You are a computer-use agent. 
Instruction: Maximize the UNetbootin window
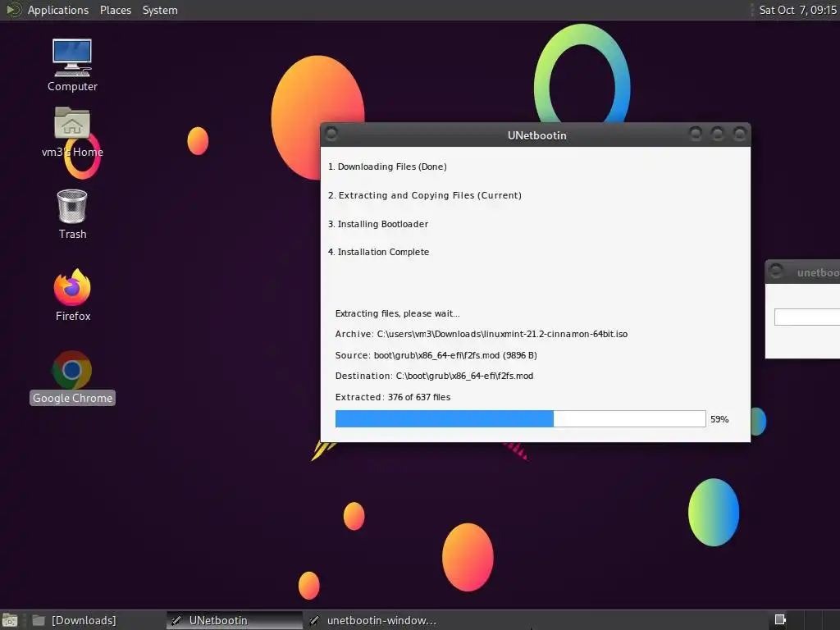(x=717, y=134)
